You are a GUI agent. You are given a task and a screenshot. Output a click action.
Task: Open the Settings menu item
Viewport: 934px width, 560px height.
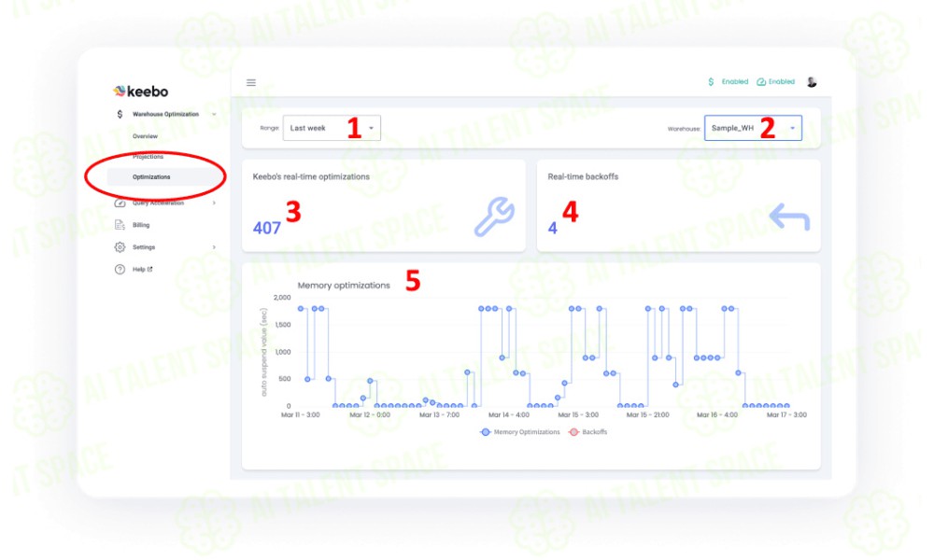144,247
